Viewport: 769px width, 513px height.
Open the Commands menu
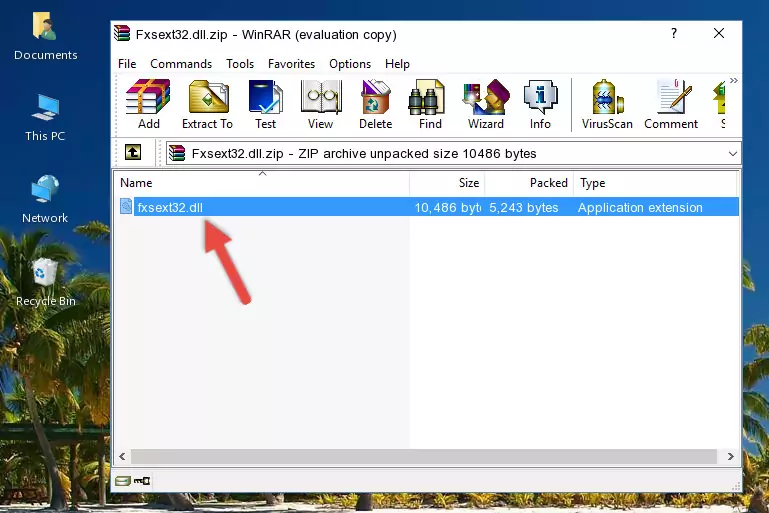[x=181, y=64]
